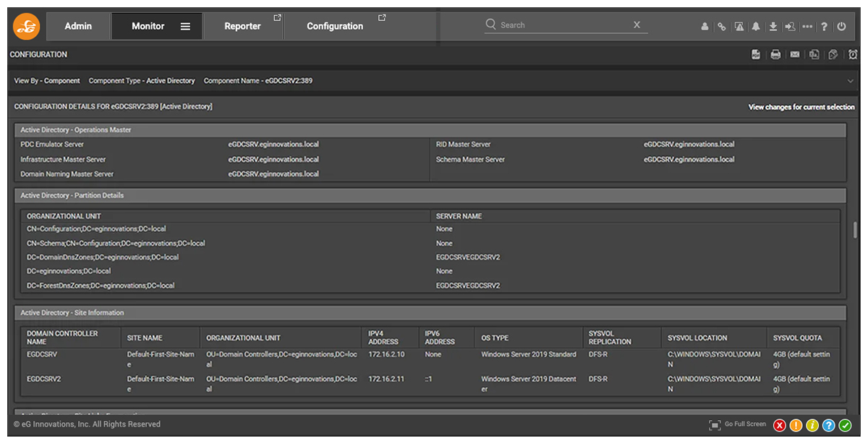
Task: Click the search magnifier icon
Action: (491, 24)
